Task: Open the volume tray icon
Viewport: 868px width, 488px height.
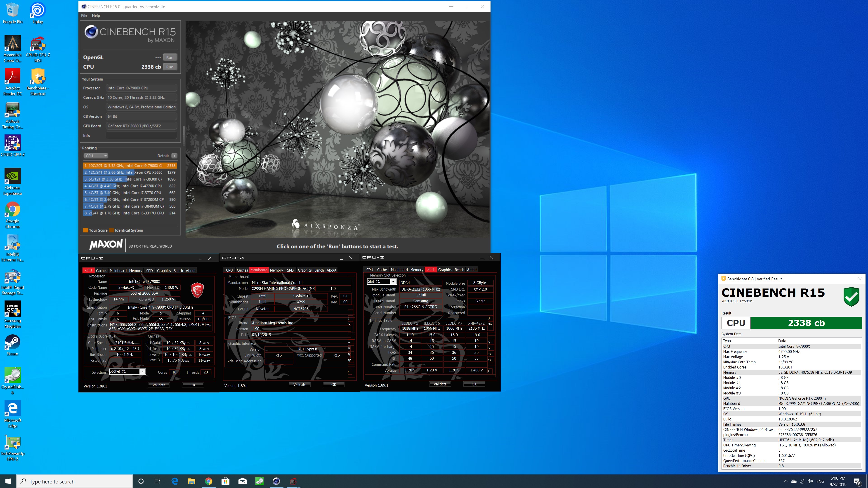Action: [x=810, y=481]
